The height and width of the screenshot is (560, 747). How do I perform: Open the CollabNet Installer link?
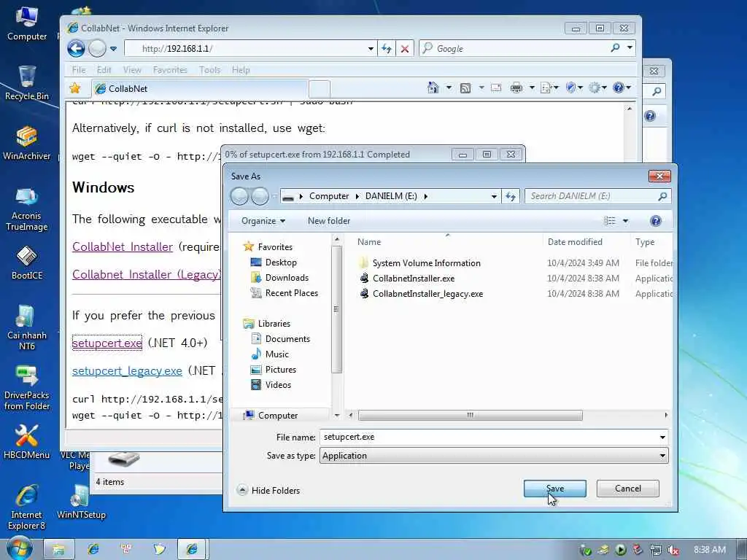coord(123,246)
